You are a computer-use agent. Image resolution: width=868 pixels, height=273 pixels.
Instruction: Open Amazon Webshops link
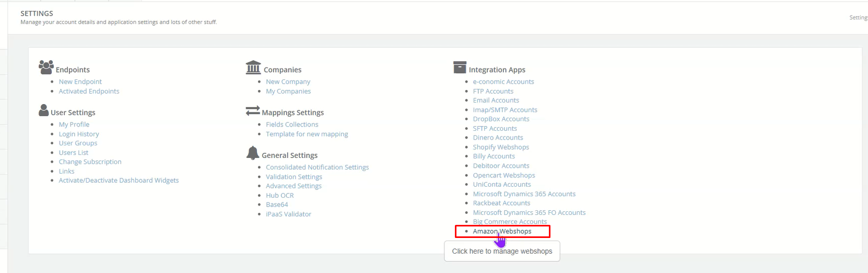click(x=502, y=231)
